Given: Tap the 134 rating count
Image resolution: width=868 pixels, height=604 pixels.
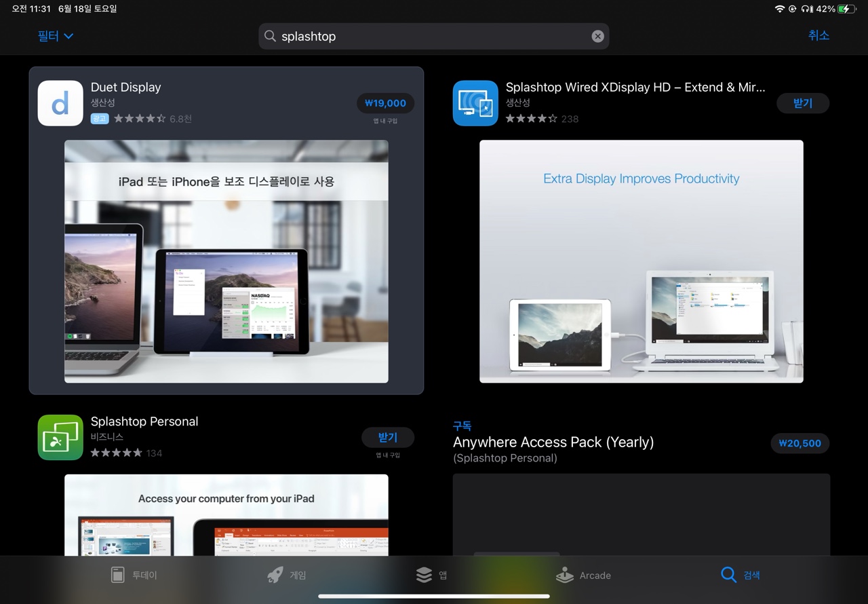Looking at the screenshot, I should pyautogui.click(x=155, y=453).
